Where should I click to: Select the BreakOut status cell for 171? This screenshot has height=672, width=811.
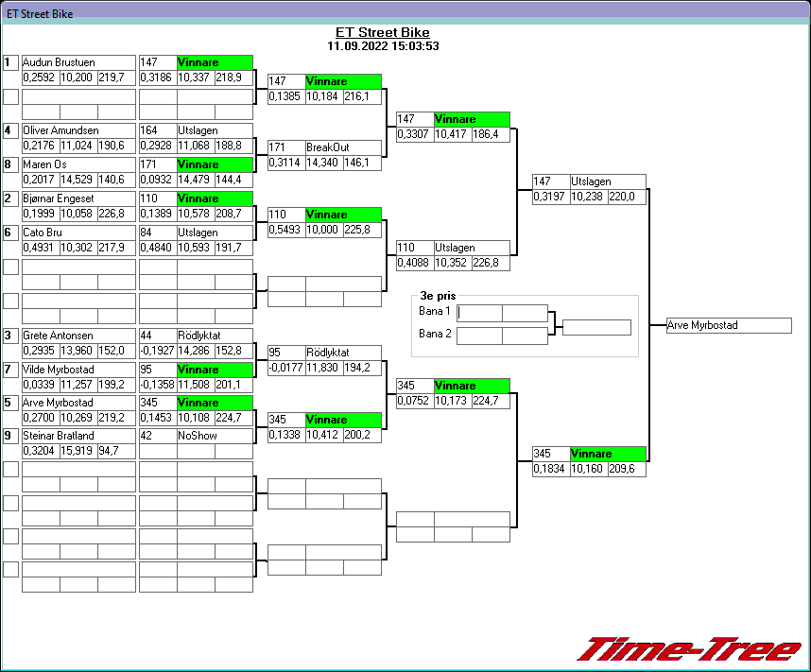click(x=343, y=147)
